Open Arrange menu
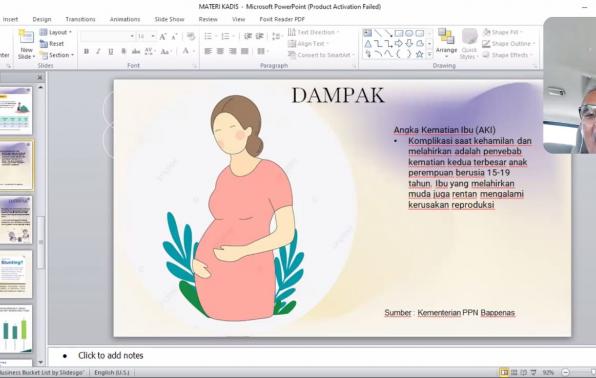The height and width of the screenshot is (378, 596). pos(446,44)
